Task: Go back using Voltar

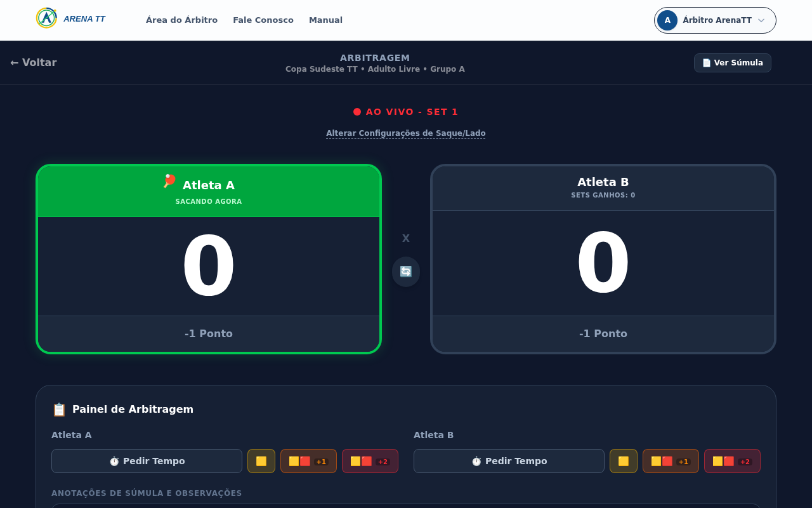Action: pos(34,62)
